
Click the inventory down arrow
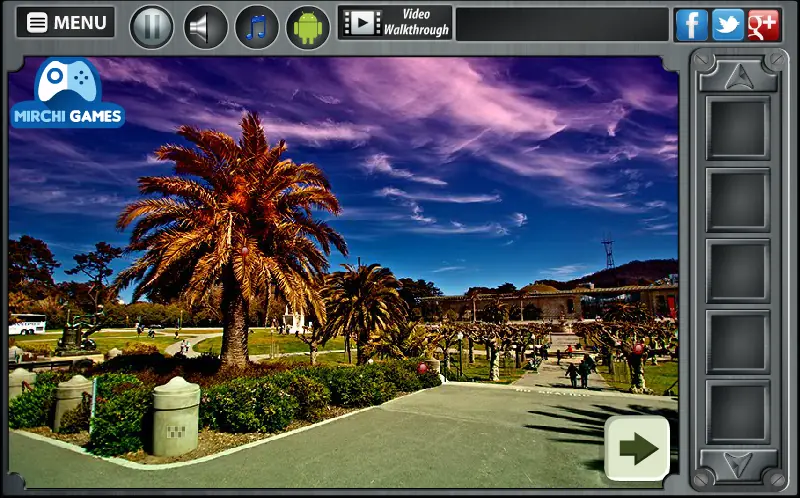coord(738,464)
